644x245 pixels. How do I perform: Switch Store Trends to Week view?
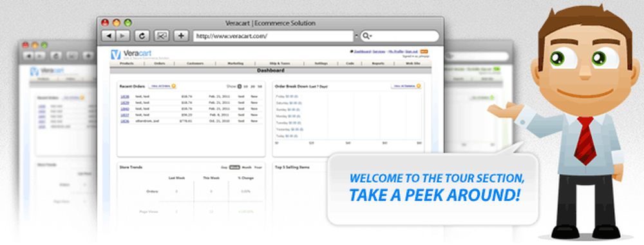(234, 167)
